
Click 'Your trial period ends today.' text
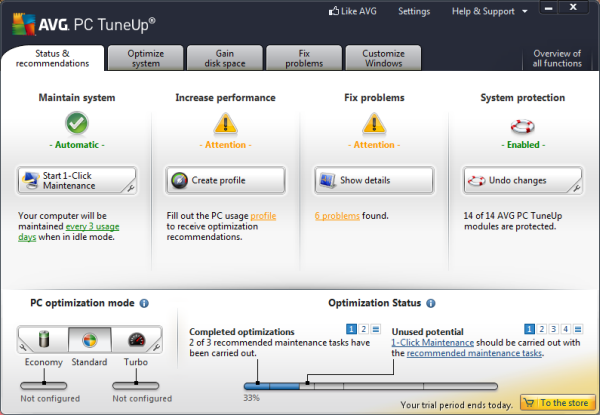coord(456,405)
